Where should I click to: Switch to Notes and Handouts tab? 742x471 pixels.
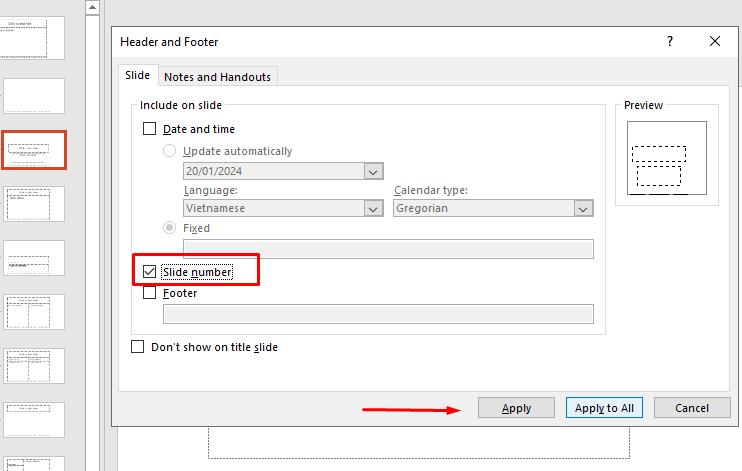point(217,77)
